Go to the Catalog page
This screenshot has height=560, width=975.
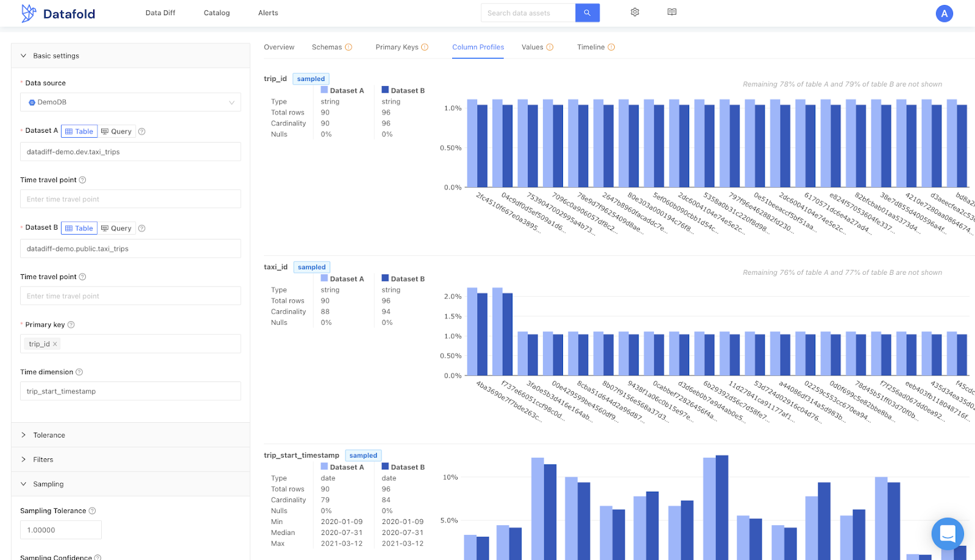coord(217,13)
